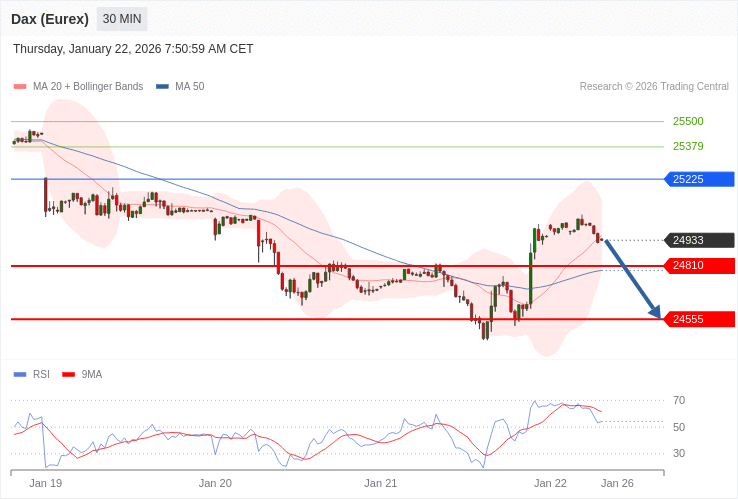Click the 25379 green level label
Screen dimensions: 738x500
[688, 146]
